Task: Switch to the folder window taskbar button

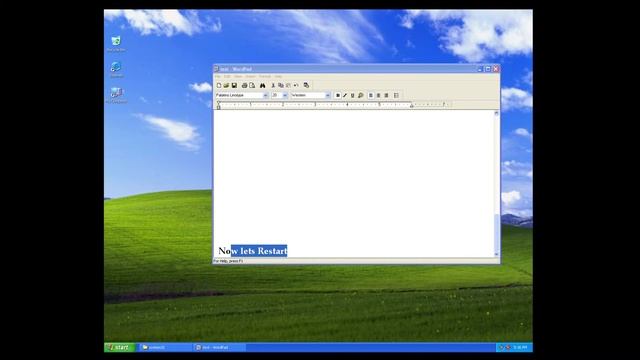Action: coord(165,347)
